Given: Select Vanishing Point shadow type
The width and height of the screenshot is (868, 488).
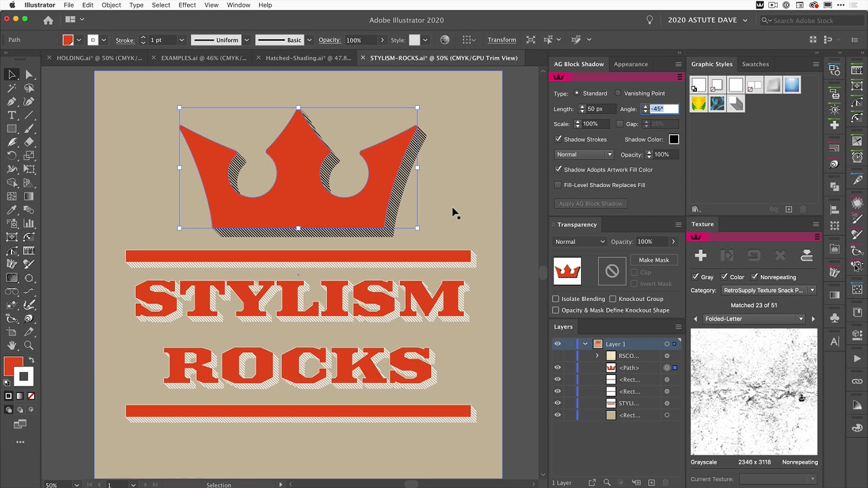Looking at the screenshot, I should tap(618, 93).
